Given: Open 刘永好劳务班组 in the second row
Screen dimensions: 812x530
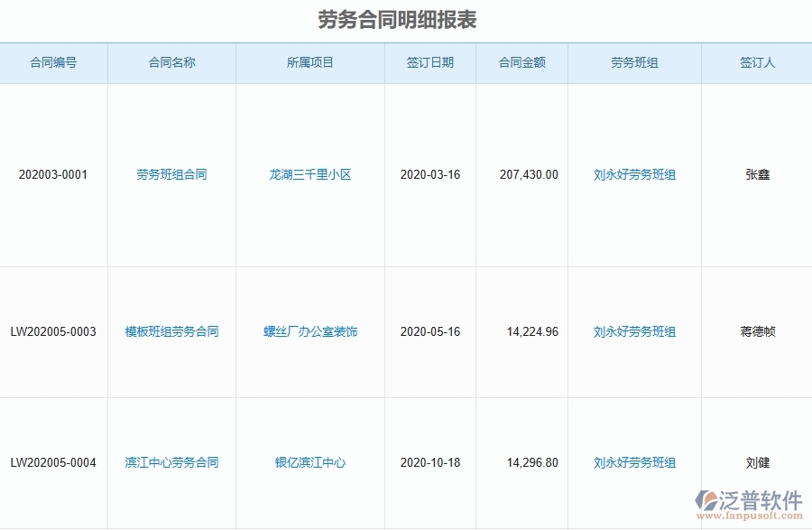Looking at the screenshot, I should click(x=634, y=331).
